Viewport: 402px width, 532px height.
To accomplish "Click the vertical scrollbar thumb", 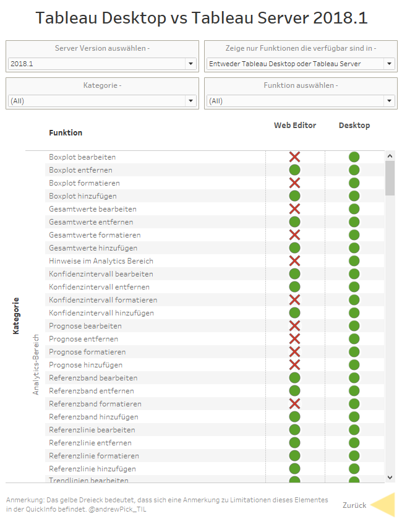I will [390, 178].
